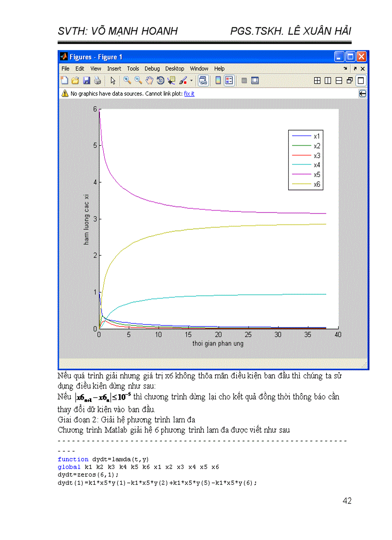Open the Brush tool color dropdown arrow
Image resolution: width=392 pixels, height=540 pixels.
(192, 81)
